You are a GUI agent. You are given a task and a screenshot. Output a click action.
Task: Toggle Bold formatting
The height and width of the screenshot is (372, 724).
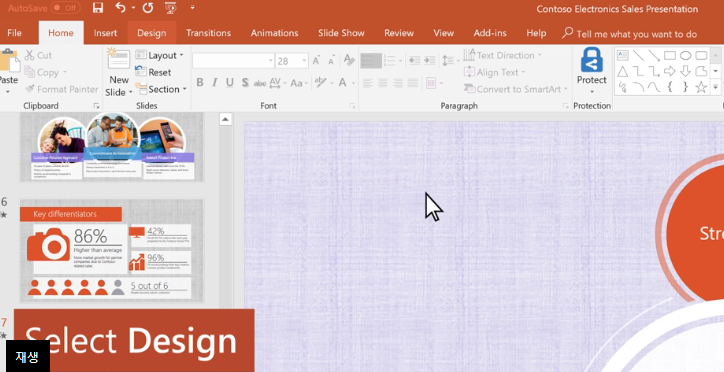click(x=200, y=83)
